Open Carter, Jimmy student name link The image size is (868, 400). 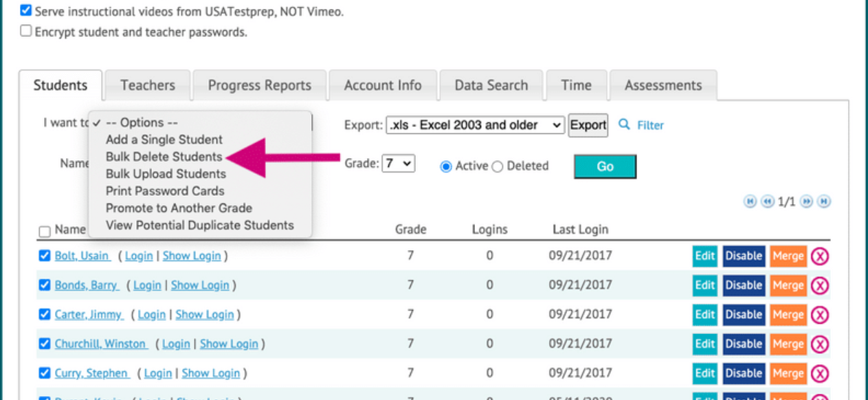pyautogui.click(x=89, y=315)
